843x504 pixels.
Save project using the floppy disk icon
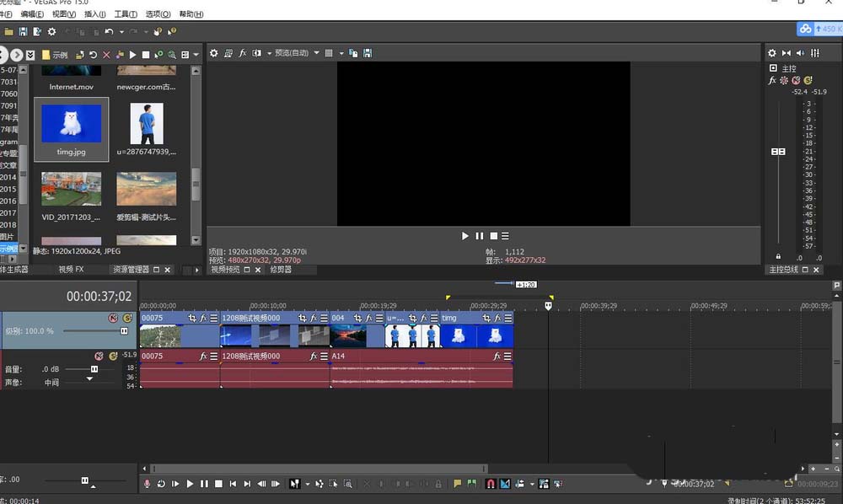(x=23, y=32)
